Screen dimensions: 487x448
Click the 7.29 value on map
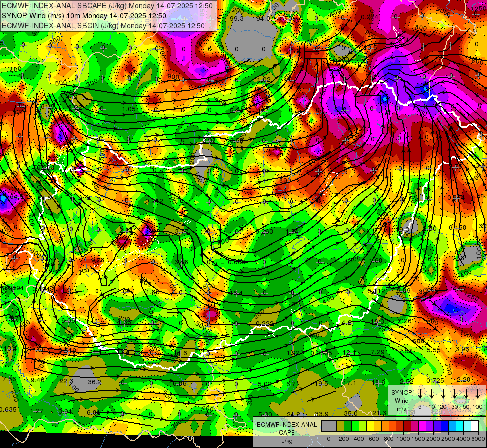[378, 352]
